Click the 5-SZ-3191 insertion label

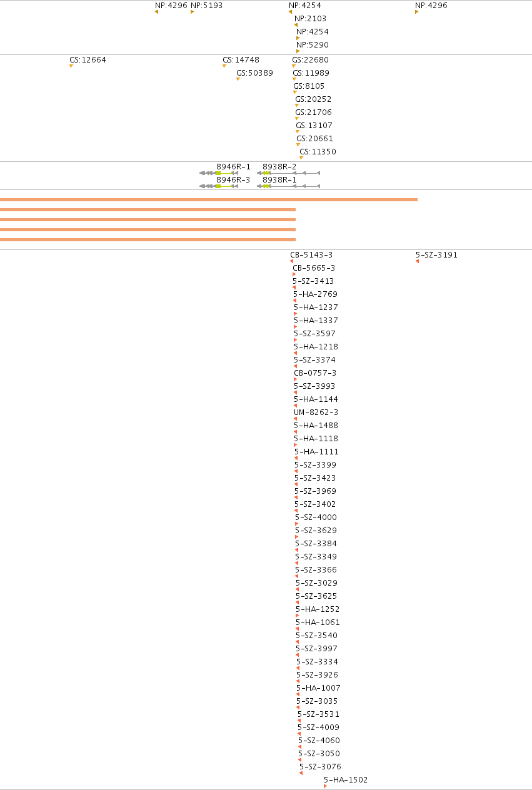(436, 255)
